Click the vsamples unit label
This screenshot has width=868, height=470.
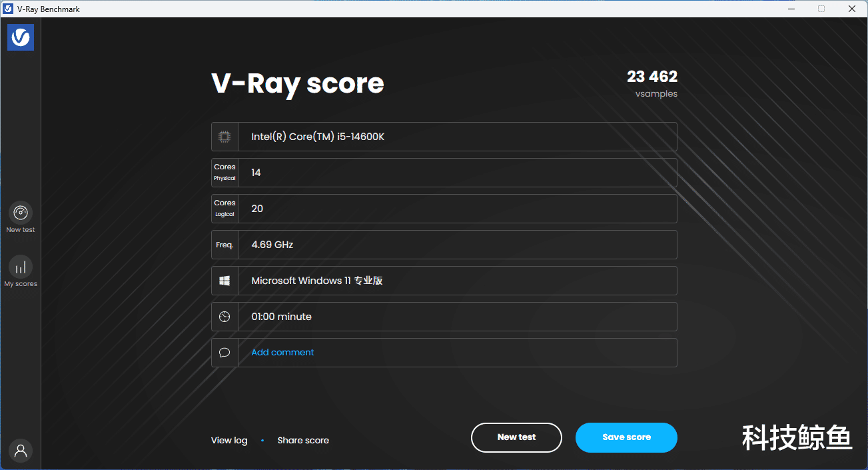pos(656,94)
